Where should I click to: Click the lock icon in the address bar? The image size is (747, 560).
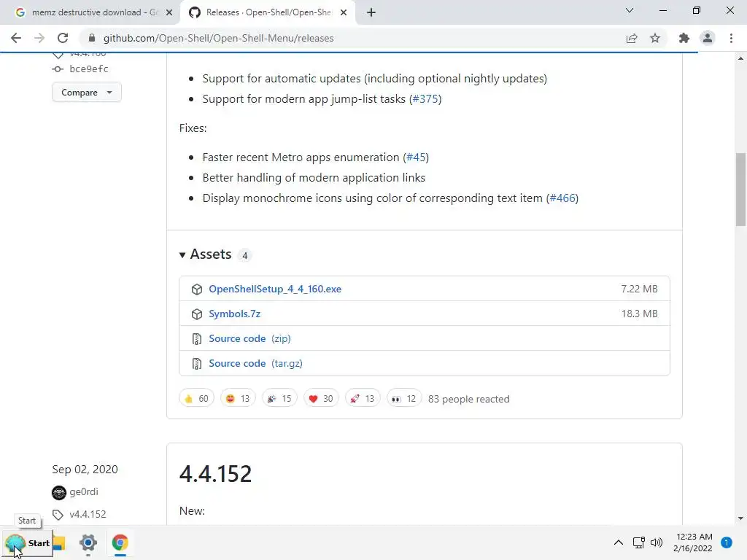pyautogui.click(x=92, y=38)
